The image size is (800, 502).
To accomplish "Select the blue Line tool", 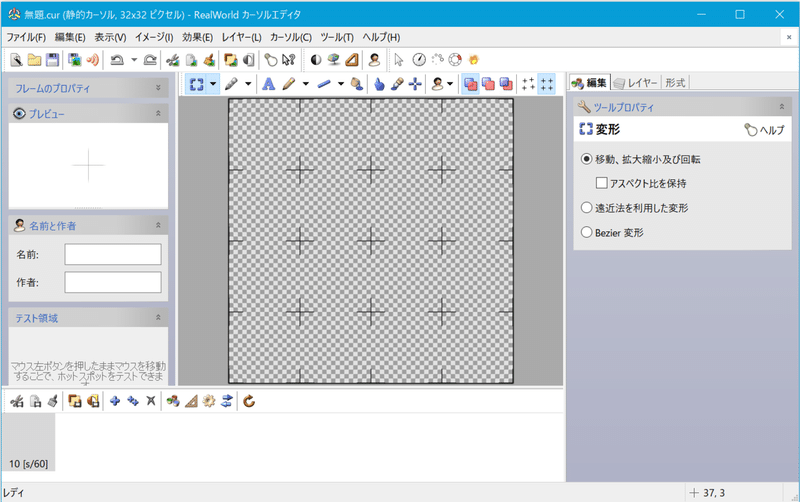I will [324, 84].
